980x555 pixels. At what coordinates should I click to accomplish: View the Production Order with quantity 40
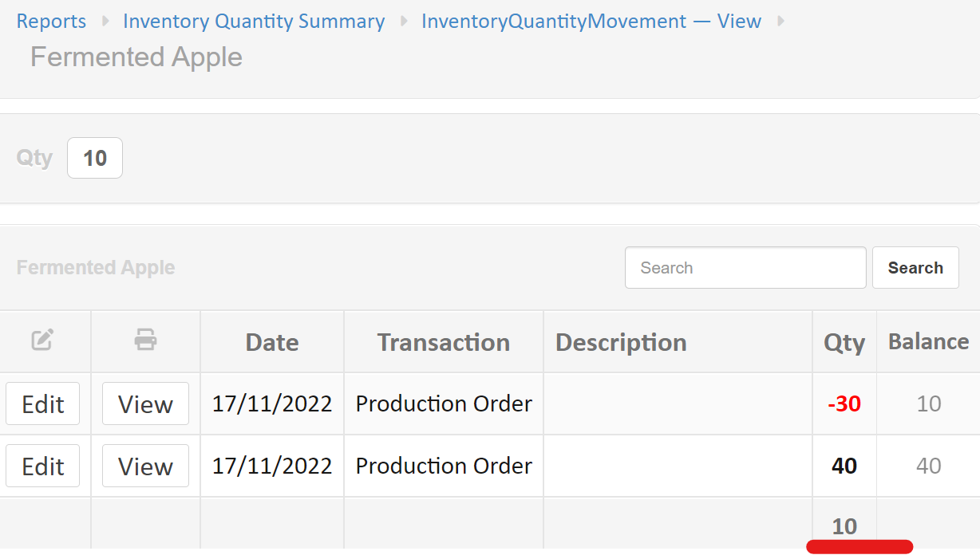coord(145,466)
